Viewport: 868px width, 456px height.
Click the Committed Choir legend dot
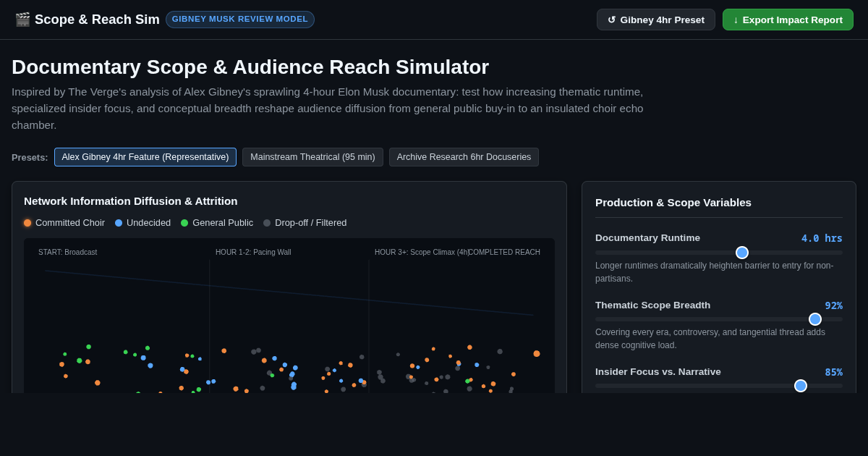27,223
